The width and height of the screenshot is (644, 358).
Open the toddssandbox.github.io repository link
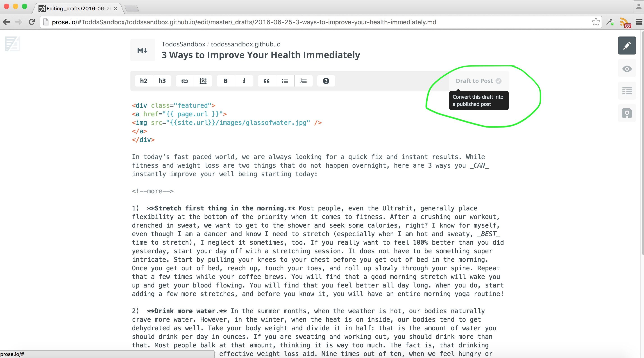coord(245,44)
